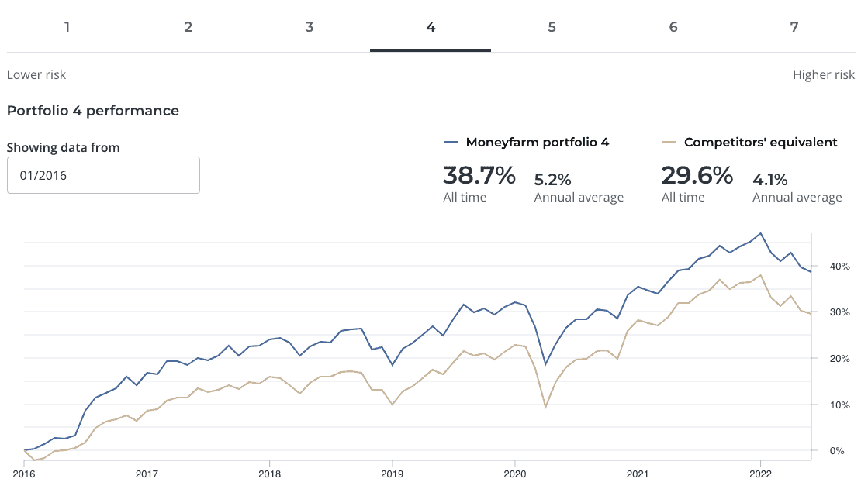
Task: Click the 40% y-axis label
Action: click(840, 267)
